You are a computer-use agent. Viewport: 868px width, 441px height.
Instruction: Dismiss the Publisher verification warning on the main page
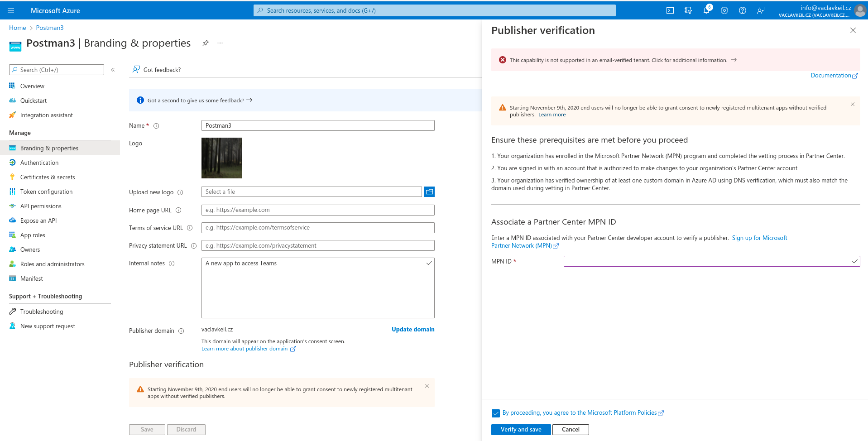coord(427,386)
